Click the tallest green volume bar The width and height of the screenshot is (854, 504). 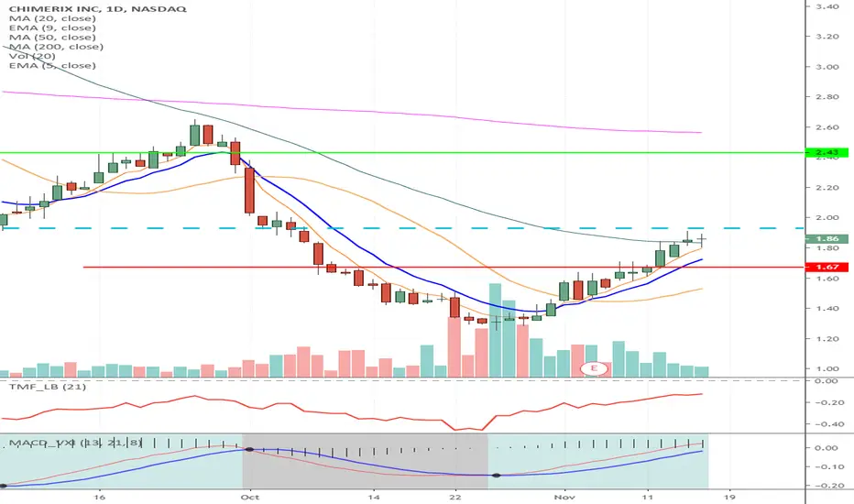pyautogui.click(x=495, y=330)
